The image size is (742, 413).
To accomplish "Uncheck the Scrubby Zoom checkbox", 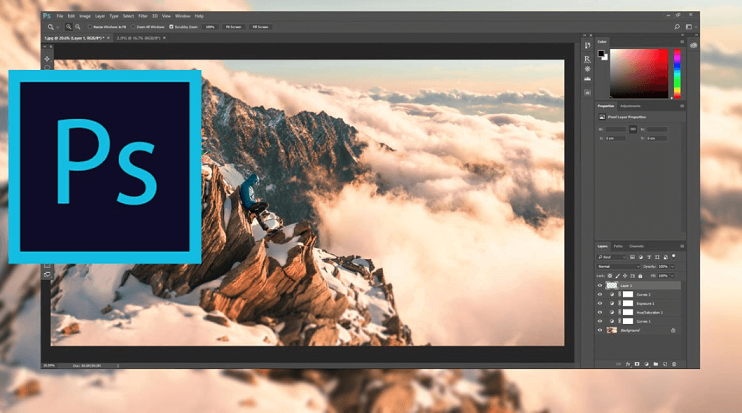I will [x=171, y=27].
